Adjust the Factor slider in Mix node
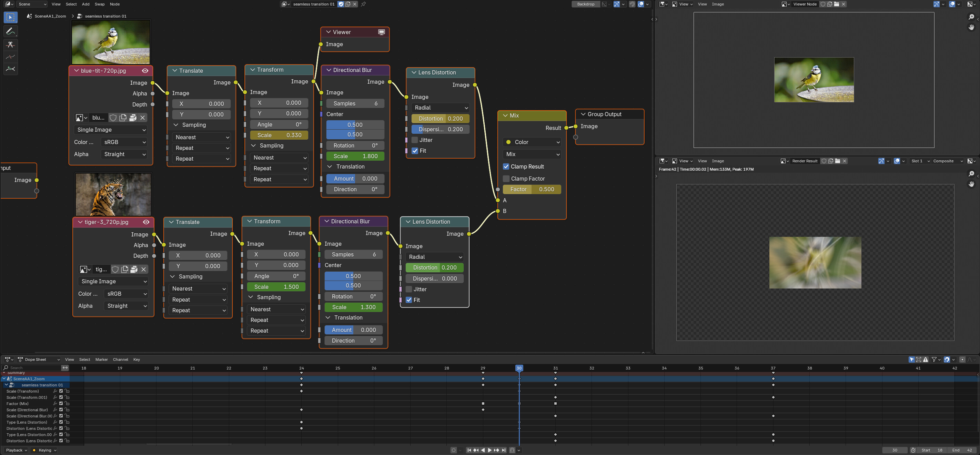 532,190
